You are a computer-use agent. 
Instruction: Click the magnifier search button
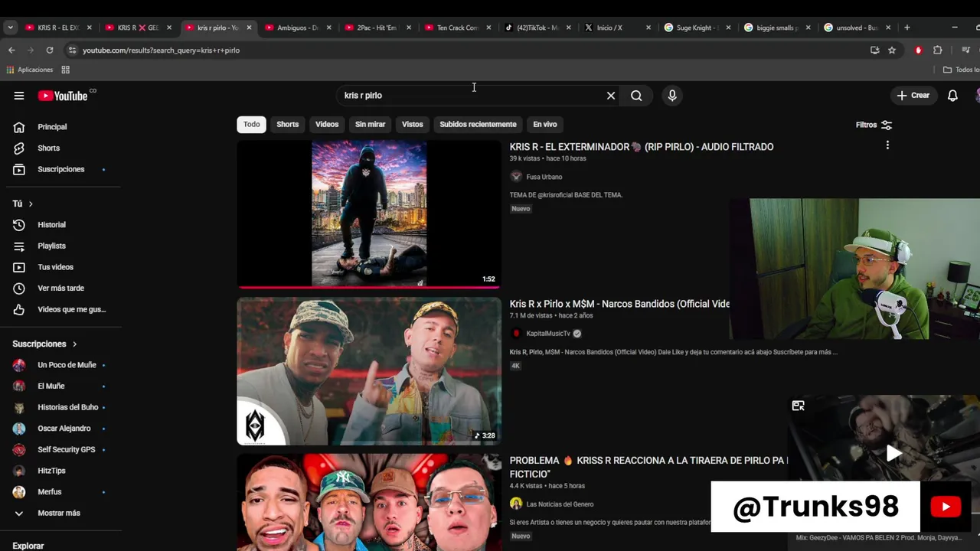(x=636, y=96)
